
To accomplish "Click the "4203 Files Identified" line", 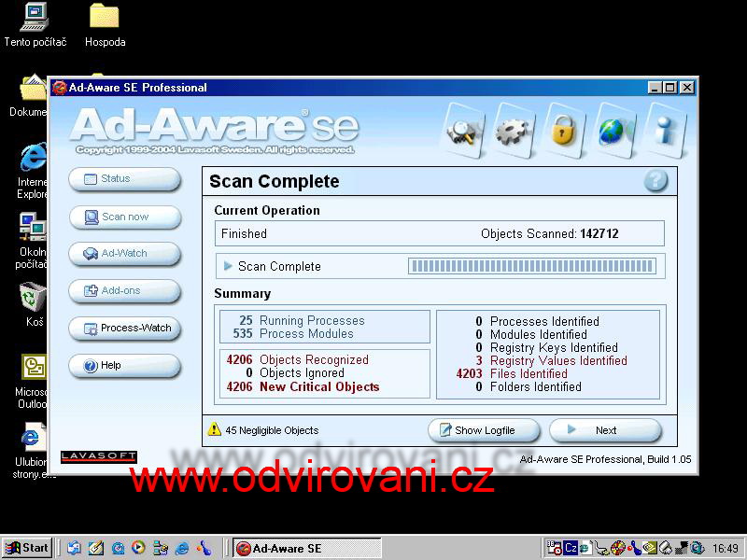I will [x=512, y=374].
